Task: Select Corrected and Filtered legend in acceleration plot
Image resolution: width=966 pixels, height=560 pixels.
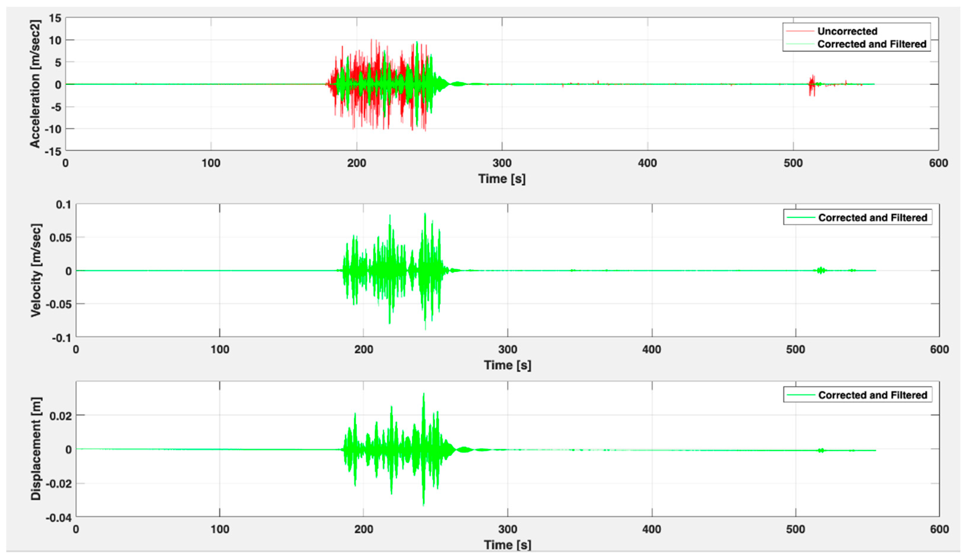Action: pos(871,44)
